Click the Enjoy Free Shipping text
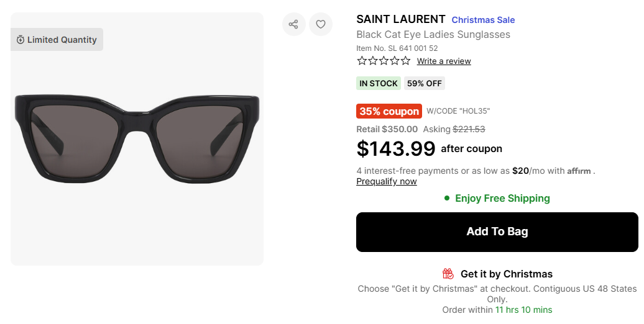The width and height of the screenshot is (644, 324). [x=502, y=198]
